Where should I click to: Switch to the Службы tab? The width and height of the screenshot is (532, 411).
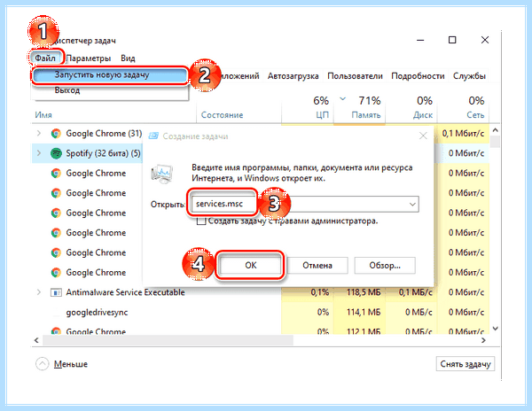[x=469, y=76]
